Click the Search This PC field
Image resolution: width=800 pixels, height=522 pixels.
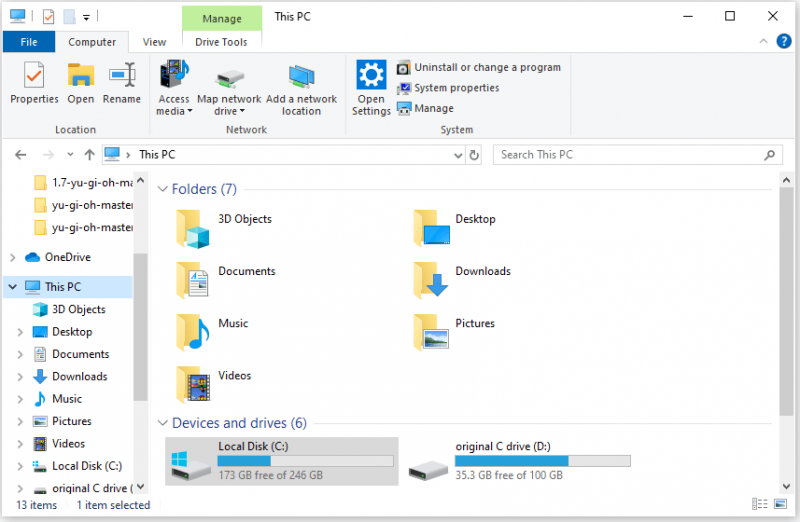click(x=638, y=155)
